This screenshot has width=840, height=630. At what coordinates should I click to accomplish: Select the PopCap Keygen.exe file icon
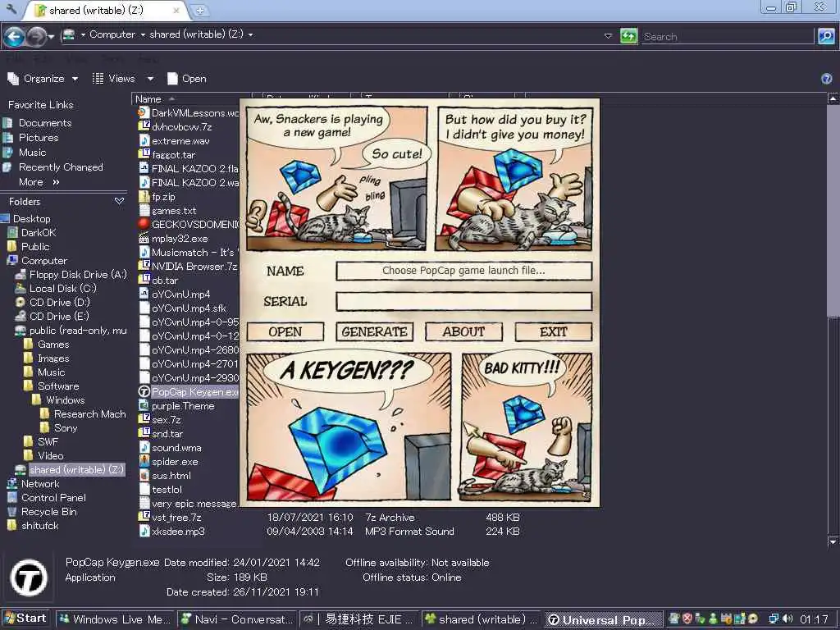click(144, 391)
